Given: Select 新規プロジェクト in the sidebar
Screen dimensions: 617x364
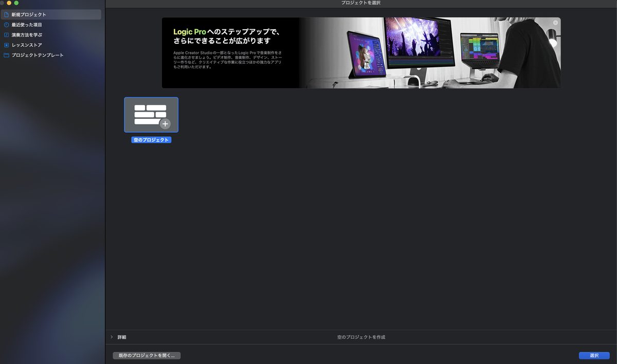Looking at the screenshot, I should [51, 14].
